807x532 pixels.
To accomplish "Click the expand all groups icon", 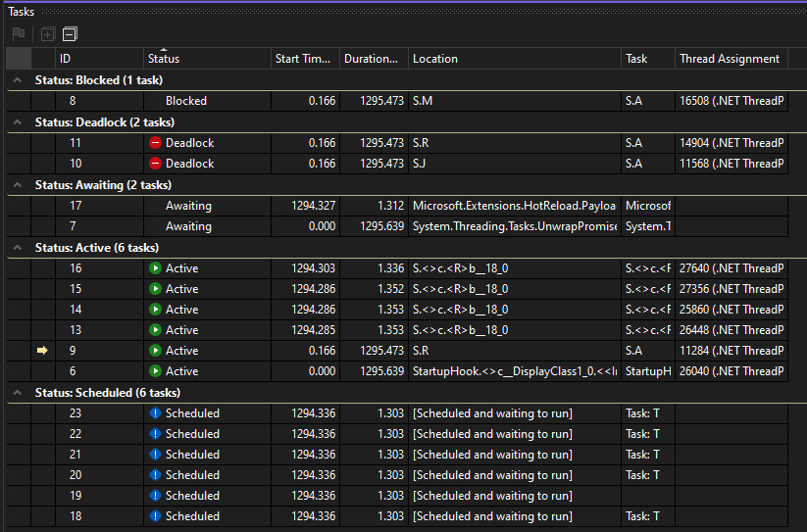I will [x=48, y=34].
